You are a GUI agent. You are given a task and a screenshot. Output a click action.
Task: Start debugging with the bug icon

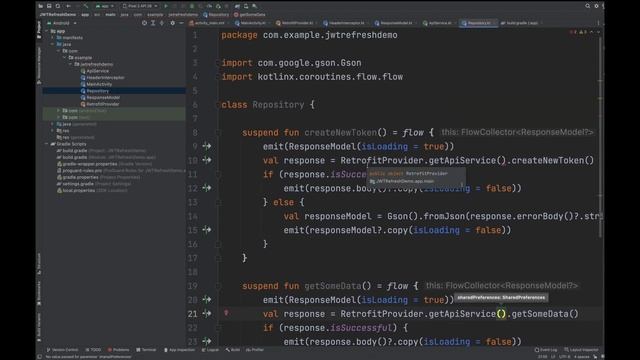pos(192,6)
